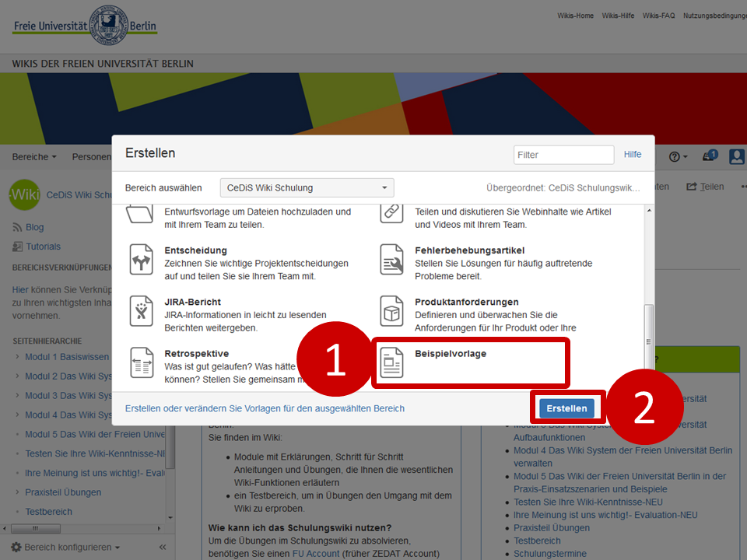The image size is (747, 560).
Task: Open 'Erstellen oder verändern Sie Vorlagen' link
Action: [265, 408]
